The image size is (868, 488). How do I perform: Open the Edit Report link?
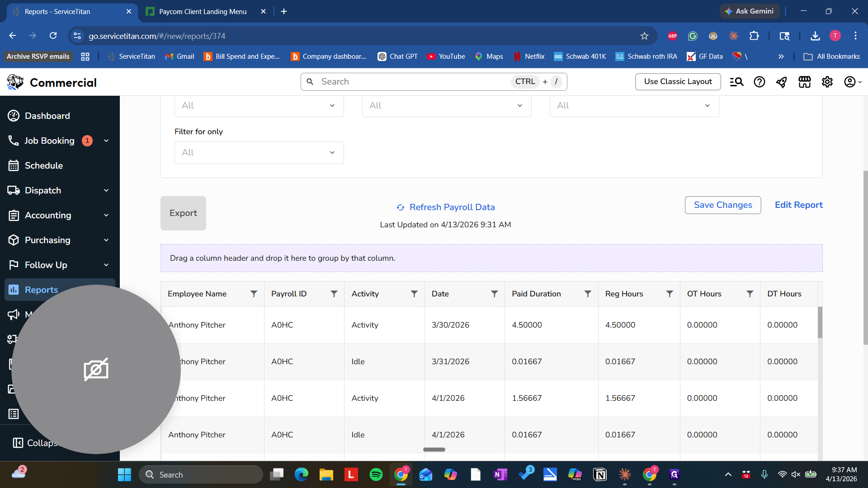(798, 205)
